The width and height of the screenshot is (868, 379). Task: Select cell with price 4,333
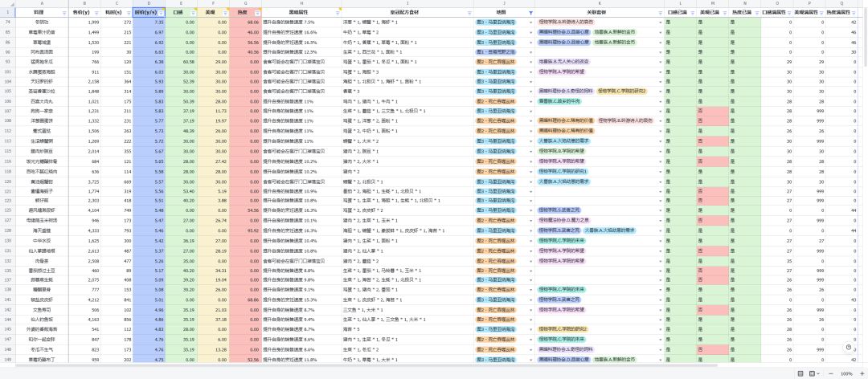[84, 230]
